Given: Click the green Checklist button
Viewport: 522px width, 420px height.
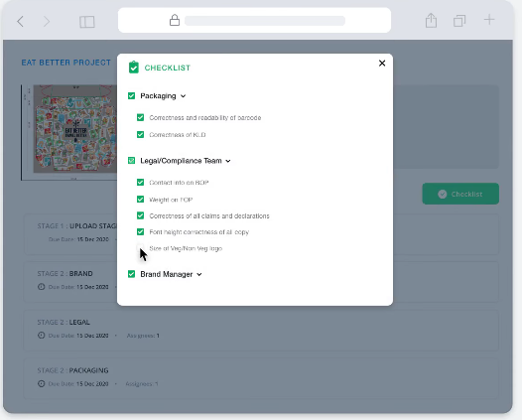Looking at the screenshot, I should (x=460, y=194).
